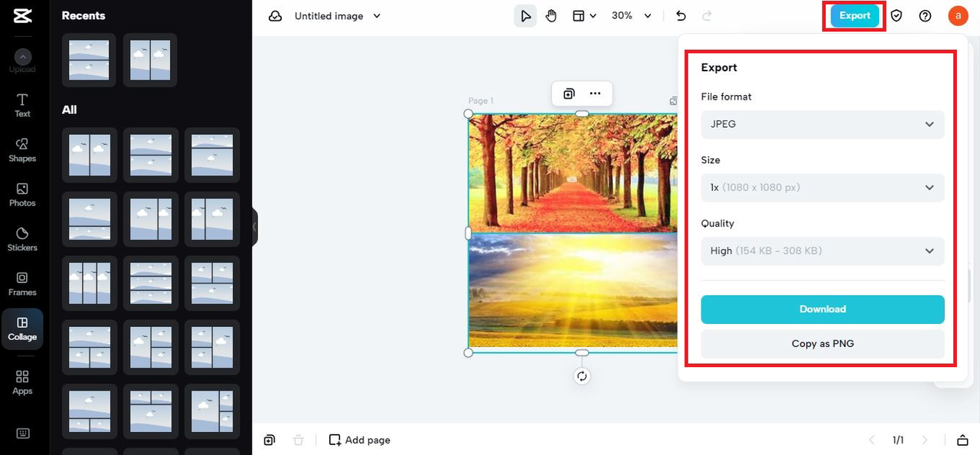Viewport: 980px width, 455px height.
Task: Click the 1/1 page indicator
Action: (898, 440)
